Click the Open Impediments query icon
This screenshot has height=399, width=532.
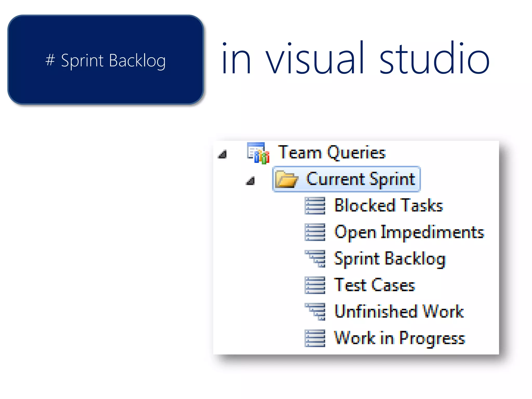[315, 232]
